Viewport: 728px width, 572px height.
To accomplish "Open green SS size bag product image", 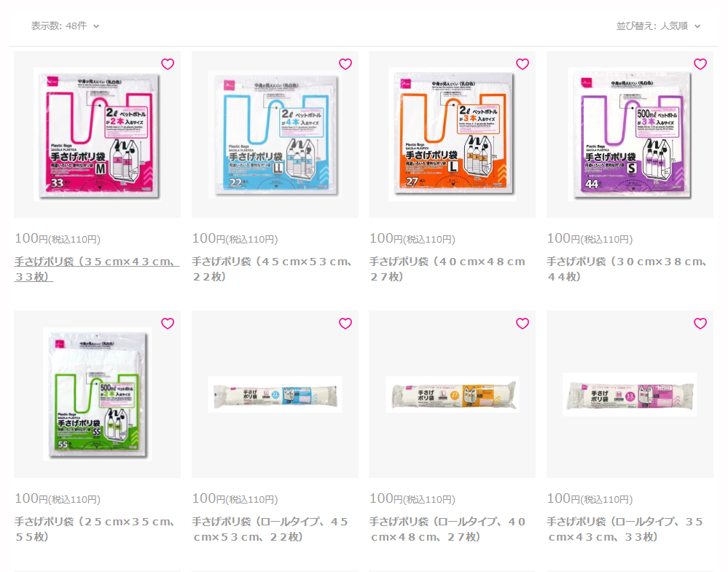I will (x=97, y=394).
